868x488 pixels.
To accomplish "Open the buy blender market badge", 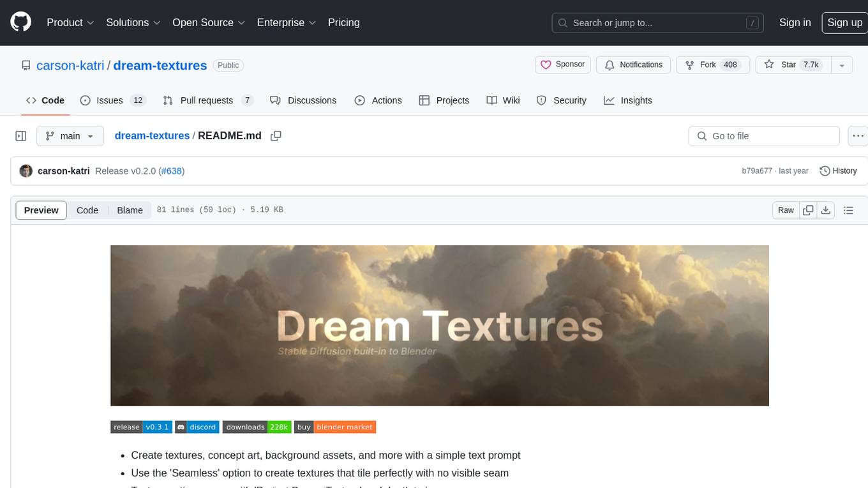I will click(x=335, y=427).
